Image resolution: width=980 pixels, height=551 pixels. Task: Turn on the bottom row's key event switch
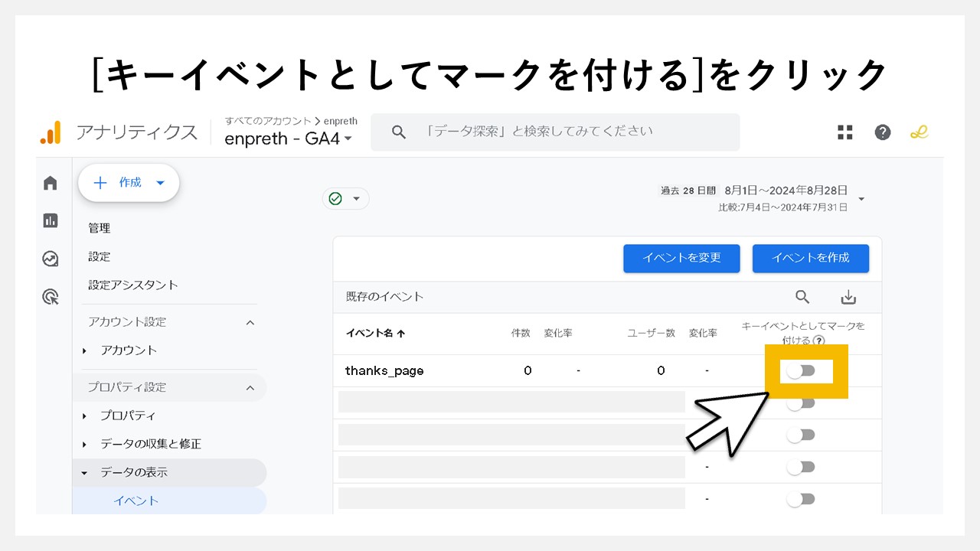[802, 498]
